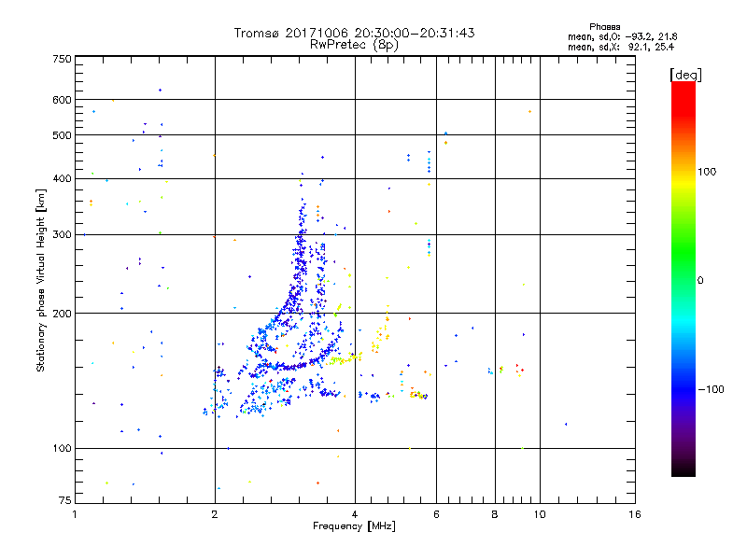Click the colorbar tick label '-100'
This screenshot has height=560, width=747.
[711, 389]
